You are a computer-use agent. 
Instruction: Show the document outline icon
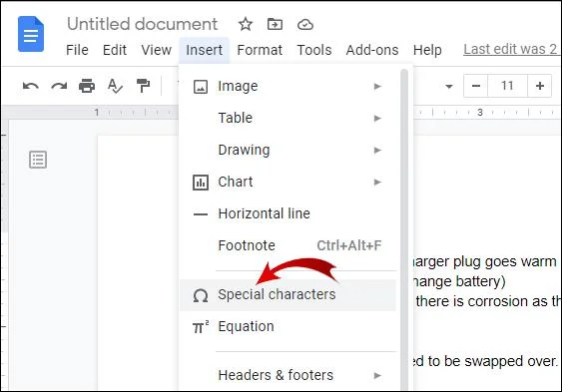[x=38, y=160]
